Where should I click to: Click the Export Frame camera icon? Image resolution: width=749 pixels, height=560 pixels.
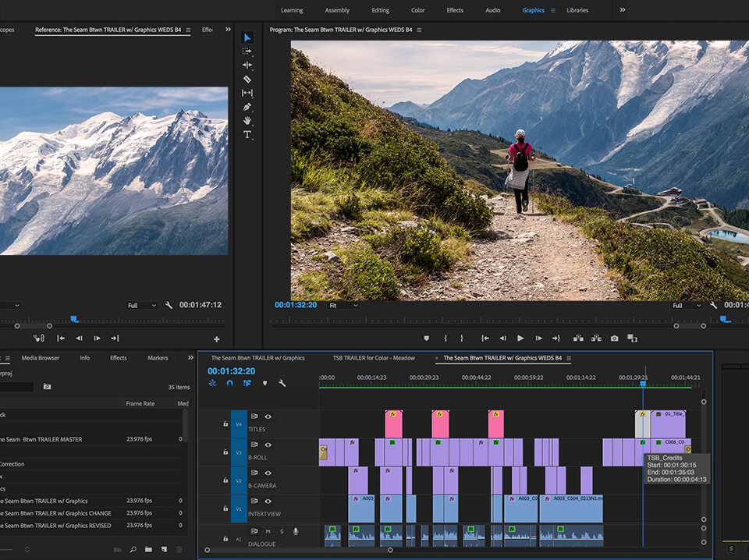point(615,338)
